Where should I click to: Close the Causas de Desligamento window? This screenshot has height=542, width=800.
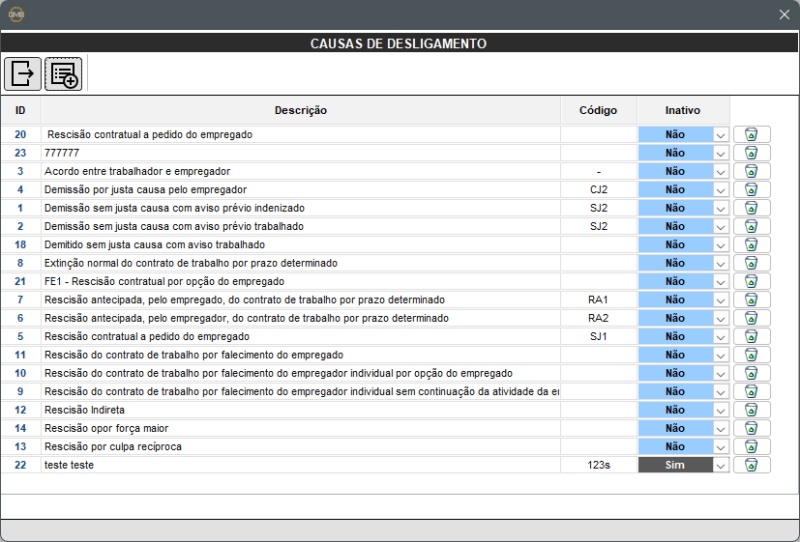point(784,15)
